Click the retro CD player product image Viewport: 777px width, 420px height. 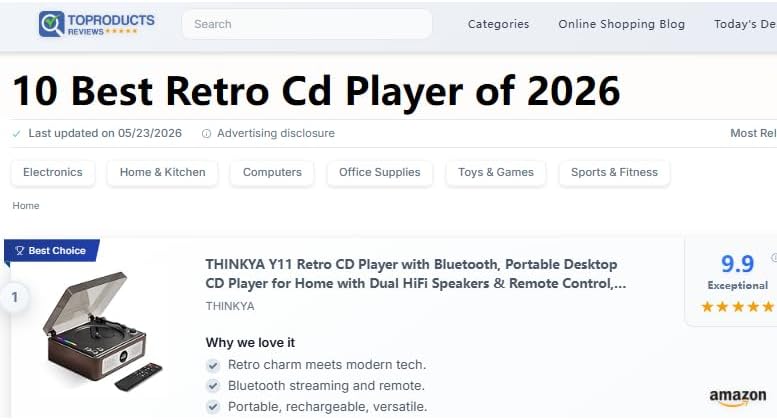pos(102,331)
